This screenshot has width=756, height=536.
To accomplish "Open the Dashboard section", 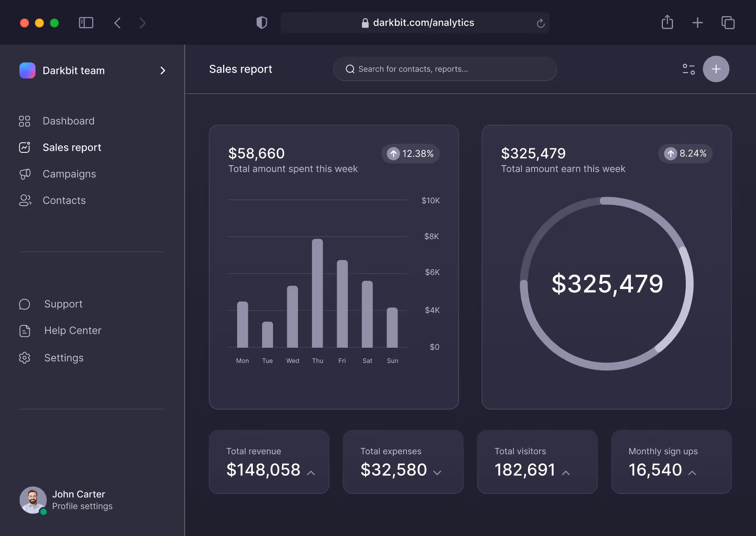I will click(68, 121).
